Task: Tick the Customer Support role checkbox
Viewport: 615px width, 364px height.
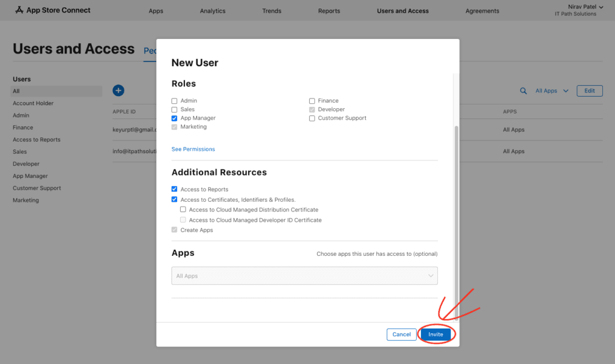Action: pyautogui.click(x=312, y=118)
